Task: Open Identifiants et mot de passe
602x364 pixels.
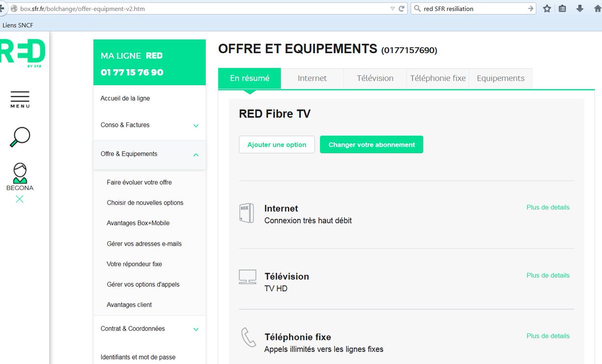Action: 138,357
